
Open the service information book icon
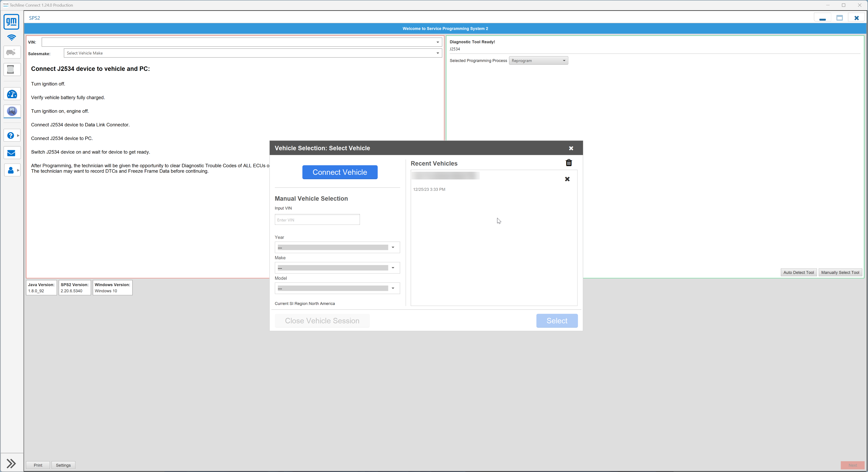click(x=12, y=70)
